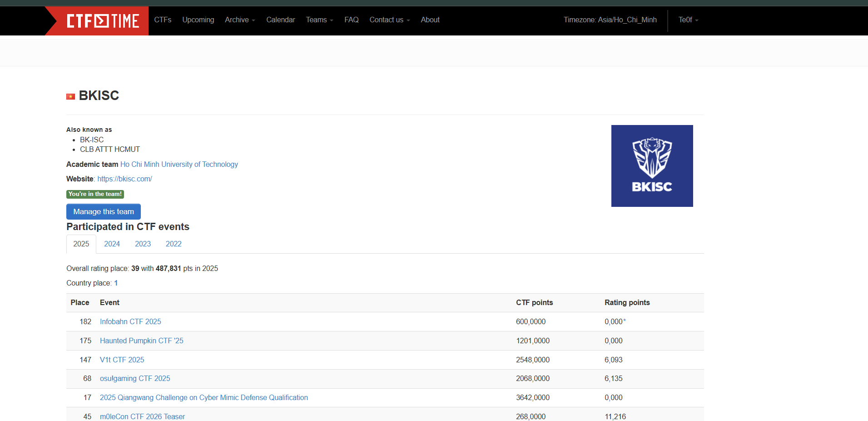Select the 2023 tab
This screenshot has width=868, height=421.
pyautogui.click(x=143, y=244)
